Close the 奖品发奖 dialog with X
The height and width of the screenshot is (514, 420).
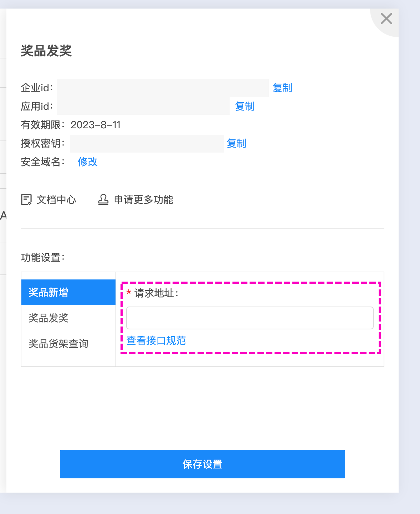(x=386, y=19)
